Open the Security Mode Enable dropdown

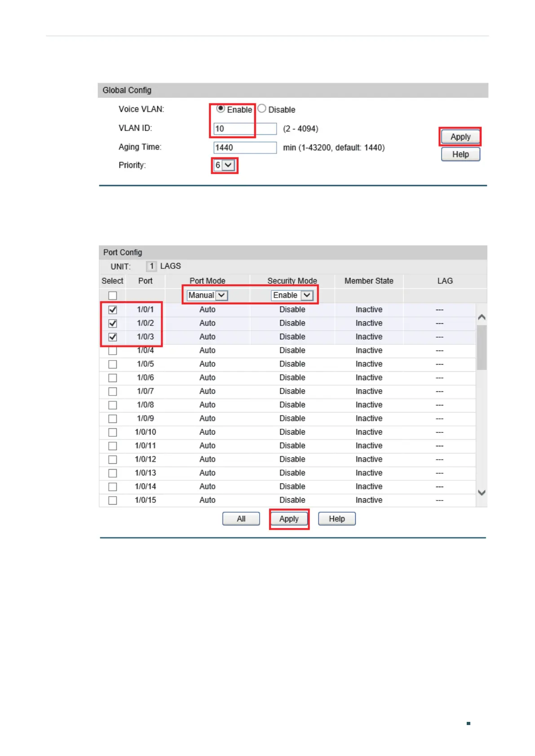point(292,295)
